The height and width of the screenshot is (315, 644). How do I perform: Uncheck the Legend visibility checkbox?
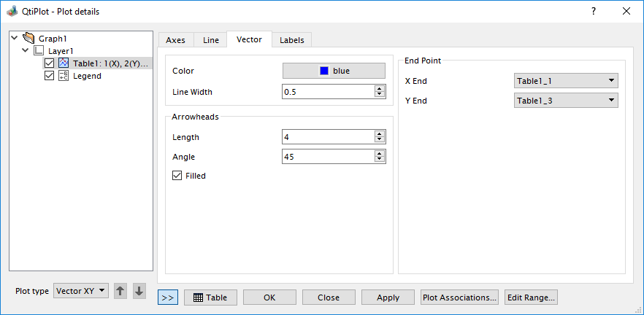(50, 76)
